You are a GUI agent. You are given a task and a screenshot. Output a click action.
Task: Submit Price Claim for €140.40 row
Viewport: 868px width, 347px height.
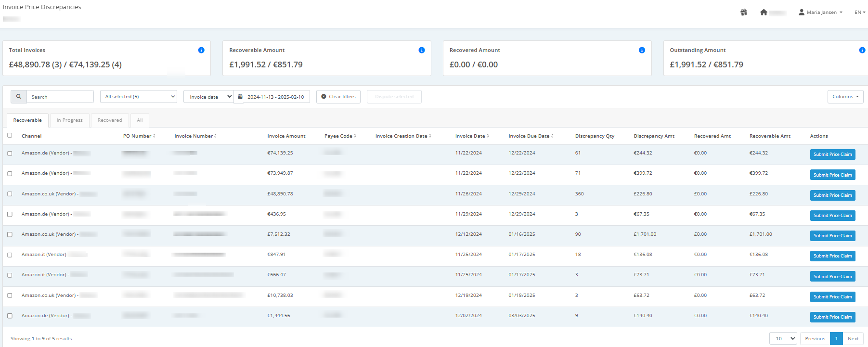pos(832,317)
